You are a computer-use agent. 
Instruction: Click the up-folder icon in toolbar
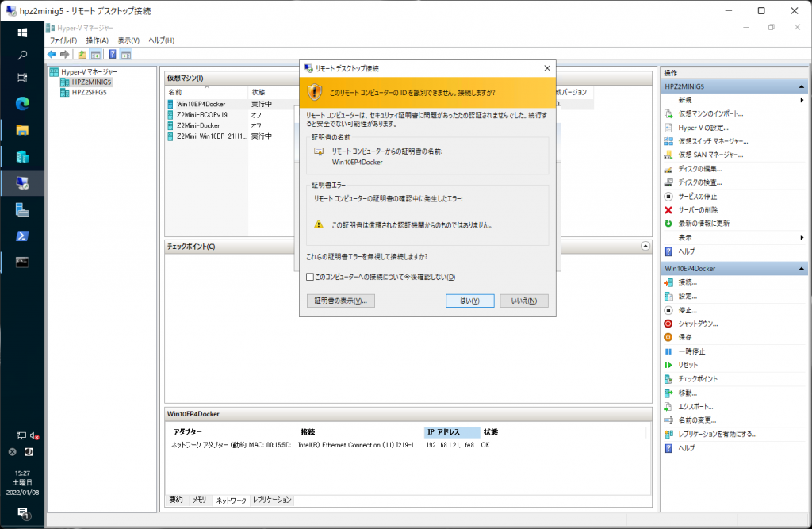(x=82, y=55)
